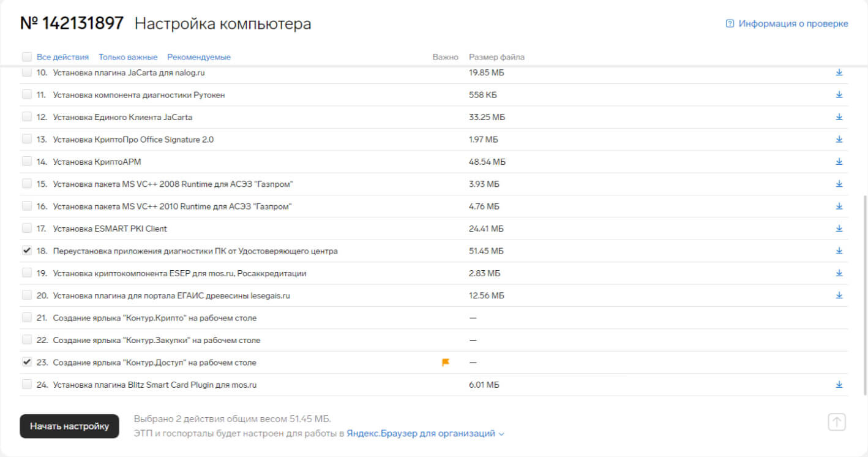Check item 22 Контур.Закупки shortcut
Screen dimensions: 868x457
(27, 339)
